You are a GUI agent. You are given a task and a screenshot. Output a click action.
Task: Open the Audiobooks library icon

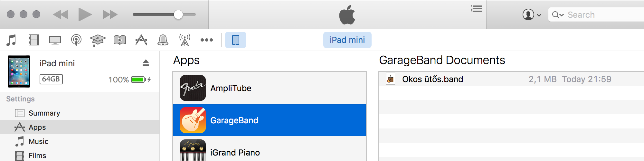point(120,40)
